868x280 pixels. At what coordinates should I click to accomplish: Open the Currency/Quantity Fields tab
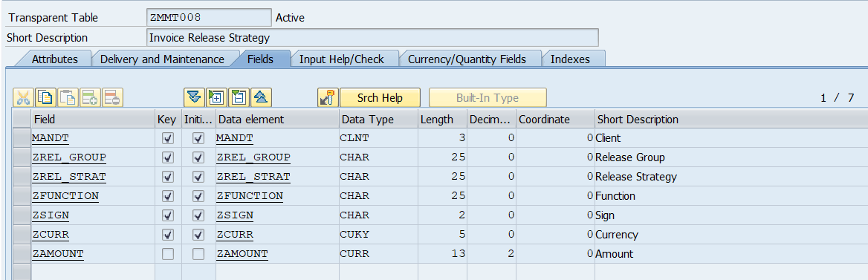[x=467, y=59]
